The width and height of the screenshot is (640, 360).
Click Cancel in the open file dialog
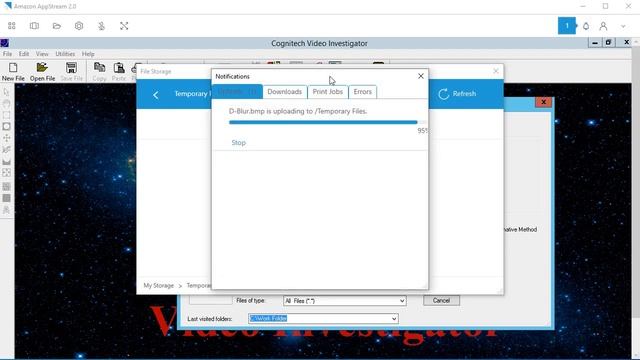[441, 300]
